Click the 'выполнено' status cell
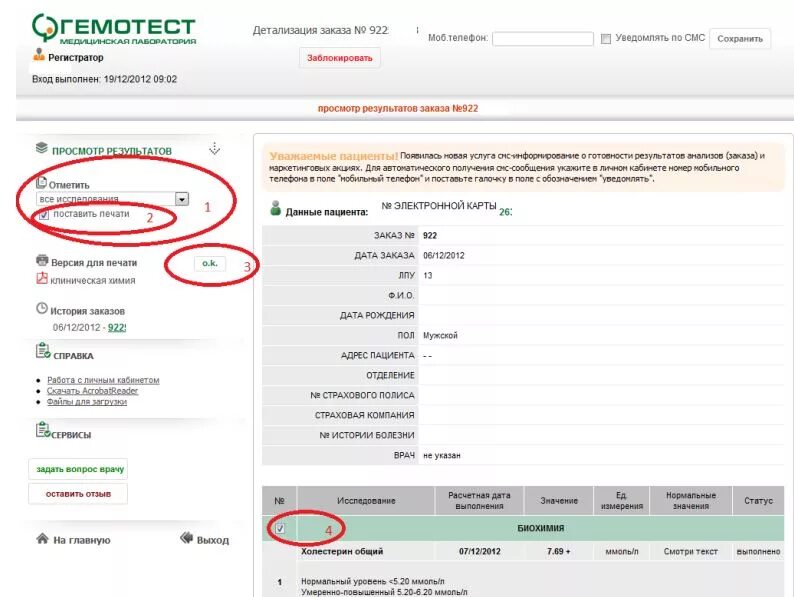Image resolution: width=794 pixels, height=597 pixels. [x=758, y=551]
